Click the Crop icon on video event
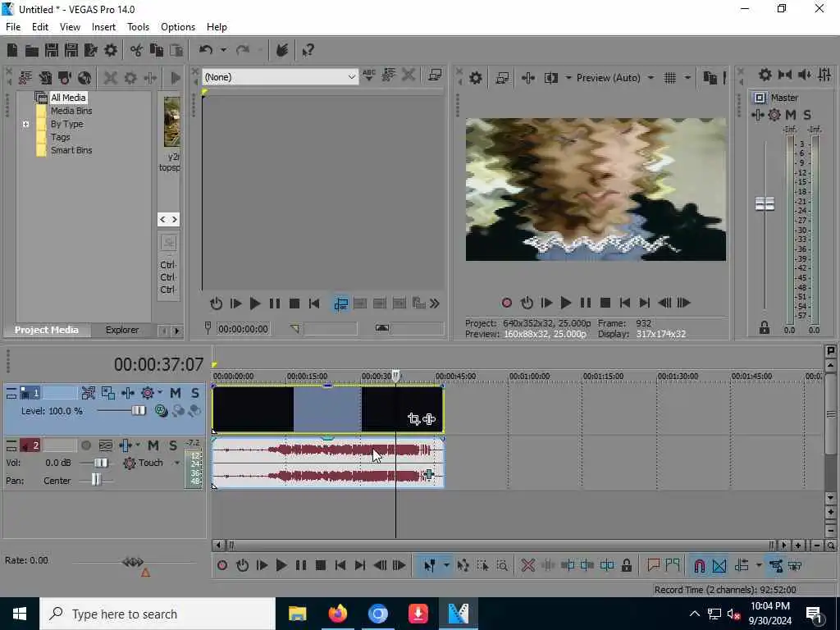840x630 pixels. (x=413, y=419)
